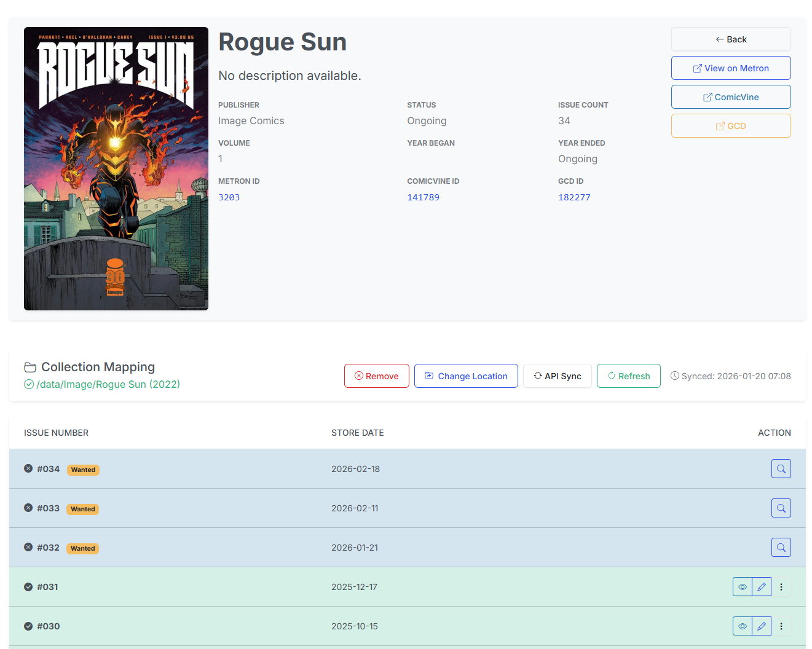
Task: Click the search icon for issue #032
Action: pos(781,547)
